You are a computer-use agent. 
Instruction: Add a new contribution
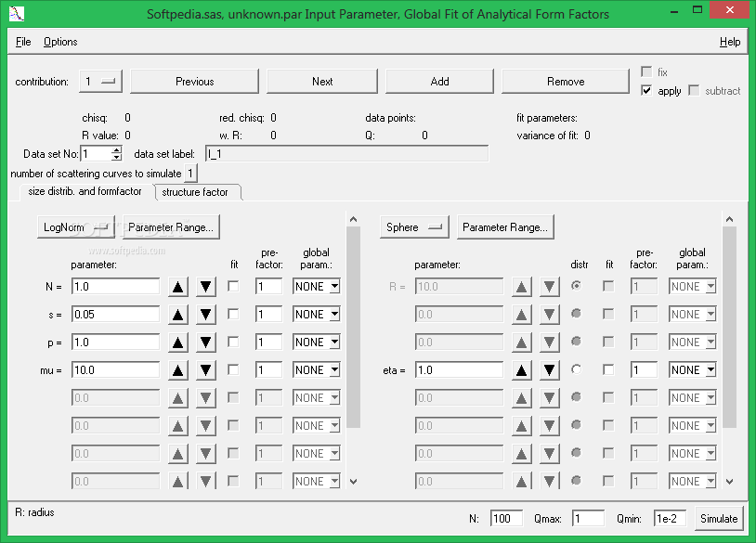[439, 81]
